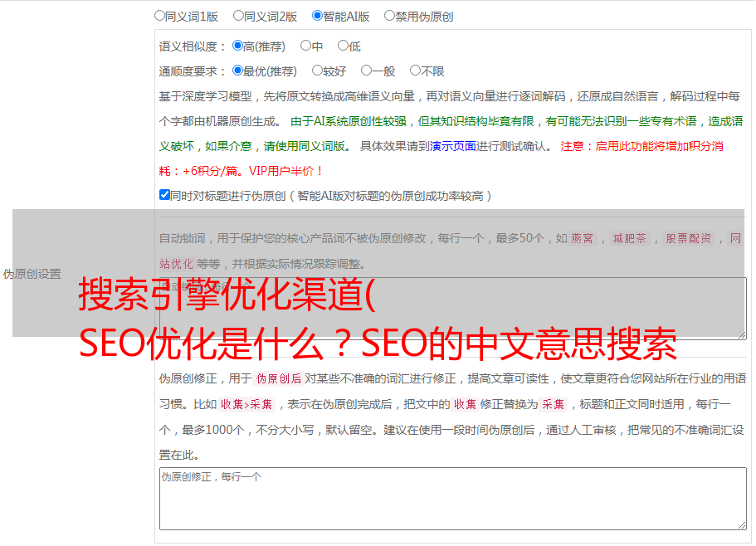Choose 禁用伪原创 to disable rewriting
Screen dimensions: 756x546
pos(389,15)
